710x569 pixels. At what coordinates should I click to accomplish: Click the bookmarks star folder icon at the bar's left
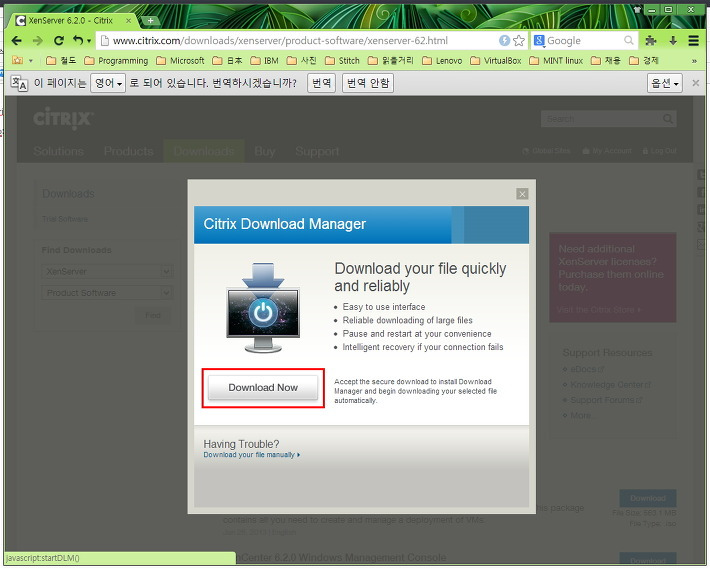(18, 60)
